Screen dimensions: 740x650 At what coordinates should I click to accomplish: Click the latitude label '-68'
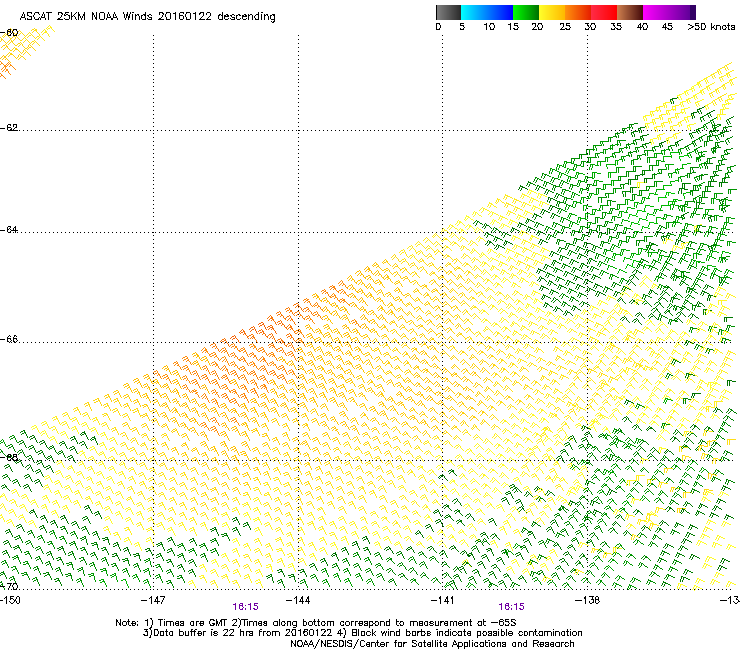(x=9, y=457)
